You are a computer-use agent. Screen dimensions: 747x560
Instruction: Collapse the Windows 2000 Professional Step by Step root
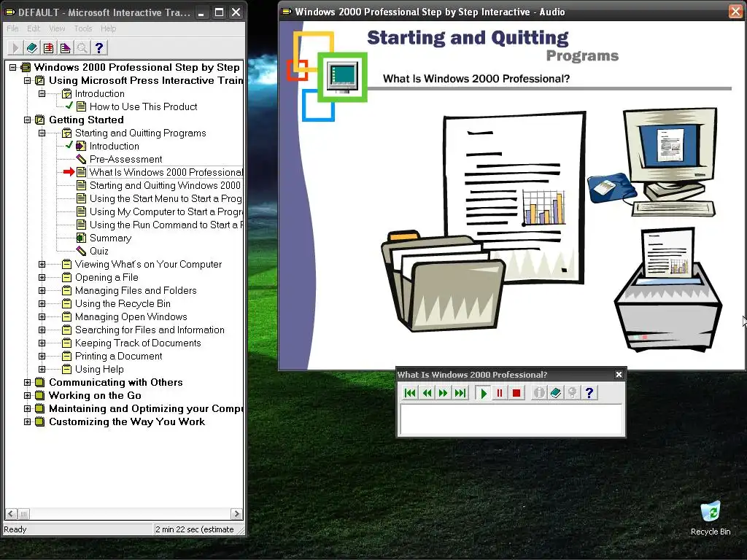point(13,67)
